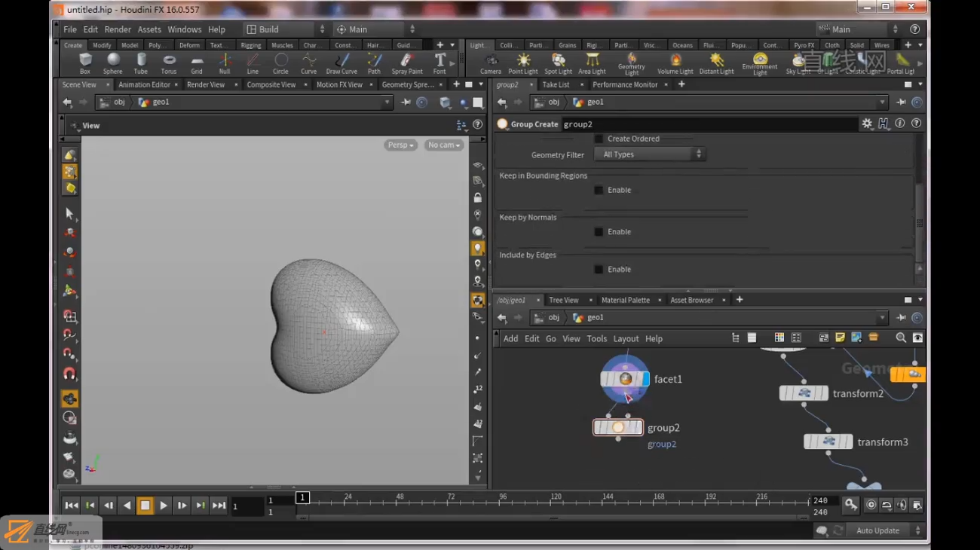Image resolution: width=980 pixels, height=550 pixels.
Task: Add a Spot Light from the shelf
Action: pyautogui.click(x=559, y=64)
